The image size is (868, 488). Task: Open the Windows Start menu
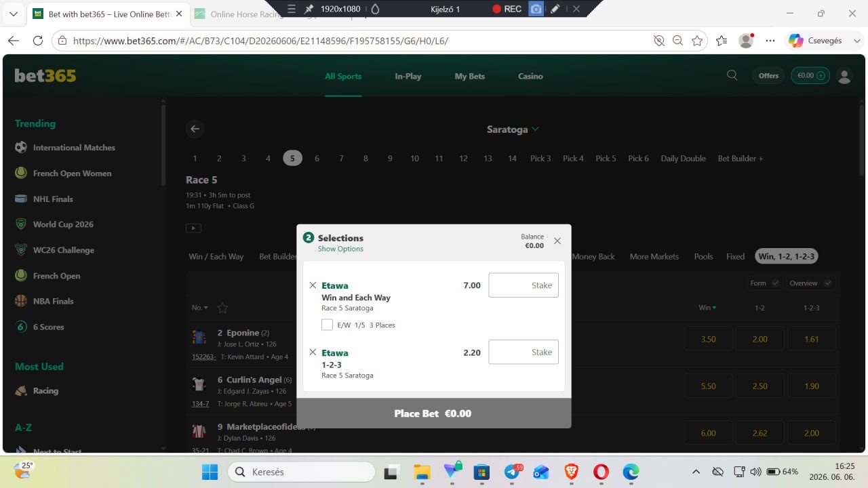pyautogui.click(x=210, y=472)
